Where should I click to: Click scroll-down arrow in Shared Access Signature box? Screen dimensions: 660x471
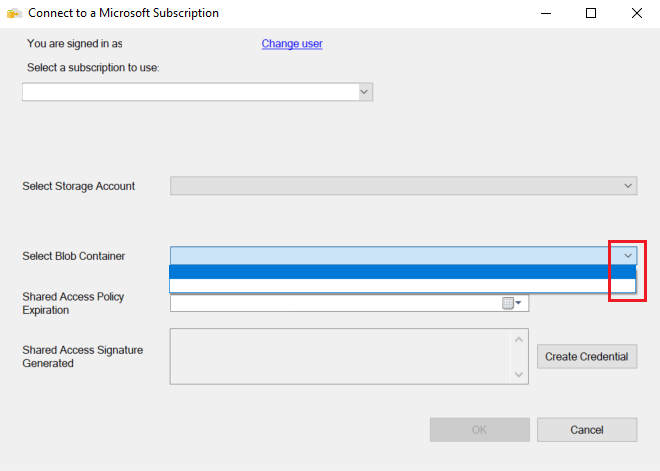518,373
